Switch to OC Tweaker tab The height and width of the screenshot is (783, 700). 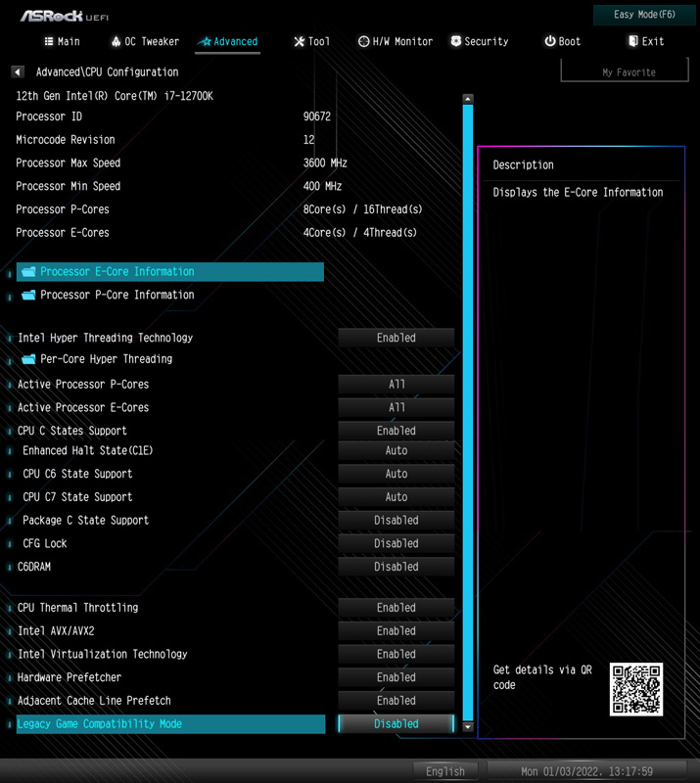coord(145,41)
